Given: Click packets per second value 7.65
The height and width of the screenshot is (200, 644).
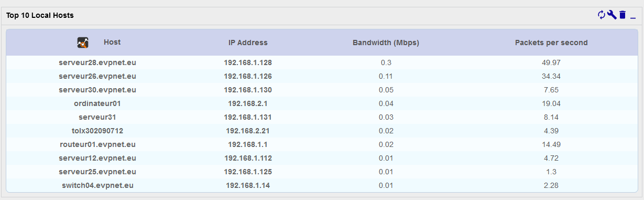Looking at the screenshot, I should click(x=551, y=90).
